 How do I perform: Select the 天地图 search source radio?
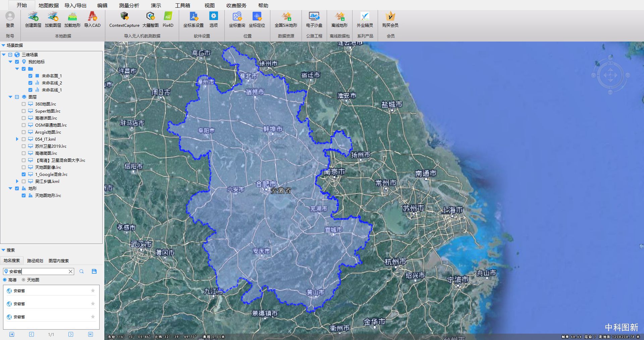pos(23,280)
